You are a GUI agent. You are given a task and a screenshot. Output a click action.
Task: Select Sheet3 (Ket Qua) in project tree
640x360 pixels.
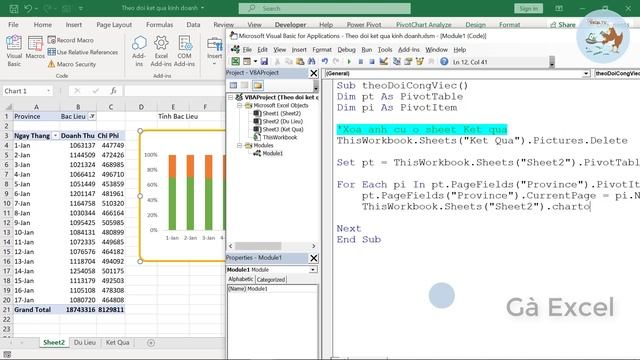[x=279, y=129]
